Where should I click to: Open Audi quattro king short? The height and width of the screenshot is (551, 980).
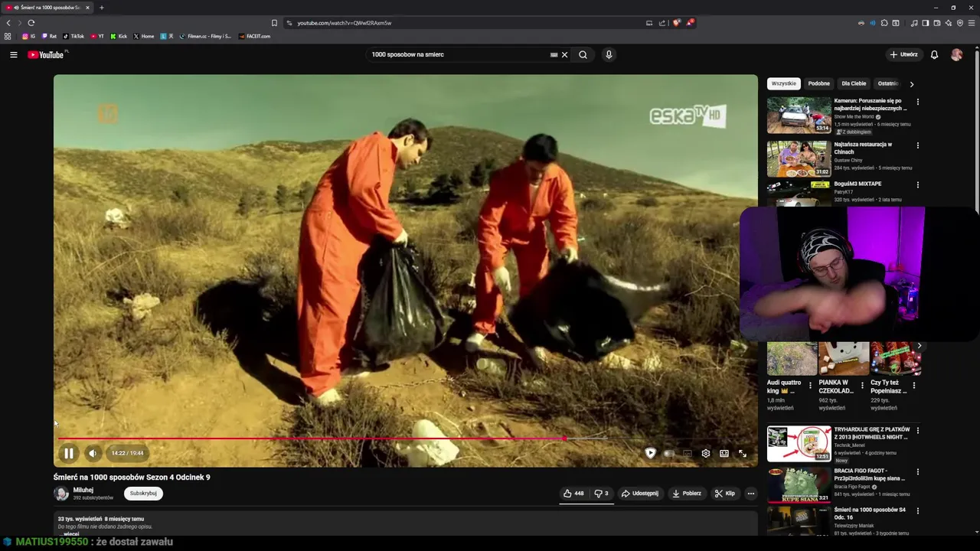tap(792, 358)
